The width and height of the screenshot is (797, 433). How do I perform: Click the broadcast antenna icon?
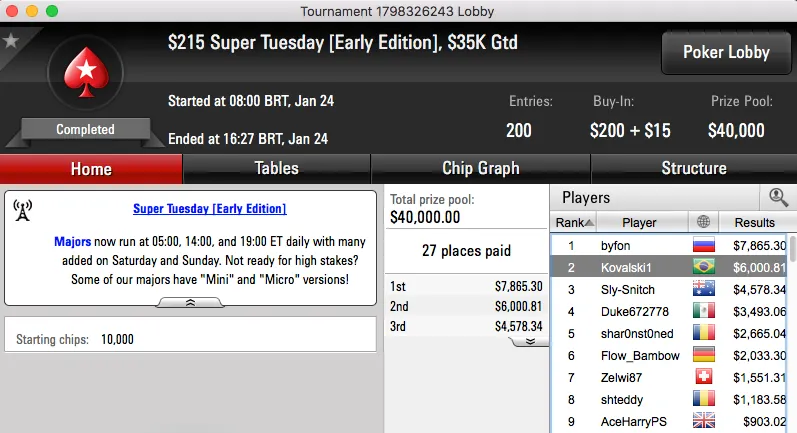[x=23, y=211]
